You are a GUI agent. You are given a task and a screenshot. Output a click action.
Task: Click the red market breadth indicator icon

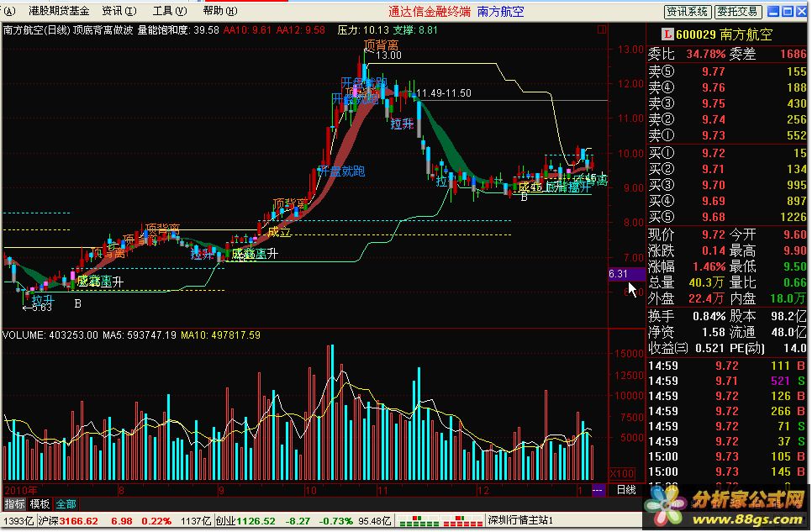click(464, 520)
